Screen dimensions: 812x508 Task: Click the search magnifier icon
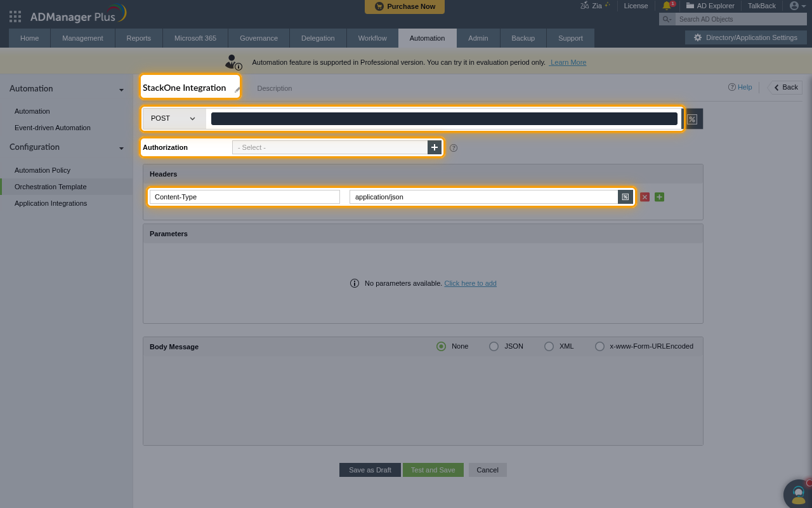coord(666,19)
